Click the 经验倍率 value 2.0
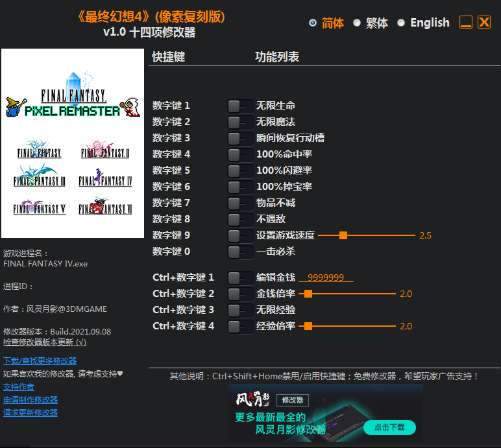The height and width of the screenshot is (448, 501). [406, 326]
